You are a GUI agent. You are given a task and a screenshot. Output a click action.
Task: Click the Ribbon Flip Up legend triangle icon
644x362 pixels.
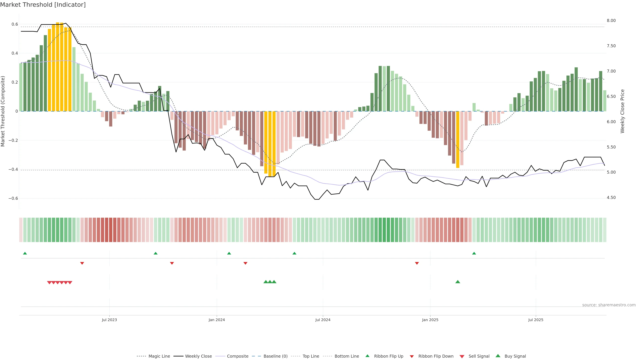tap(367, 356)
